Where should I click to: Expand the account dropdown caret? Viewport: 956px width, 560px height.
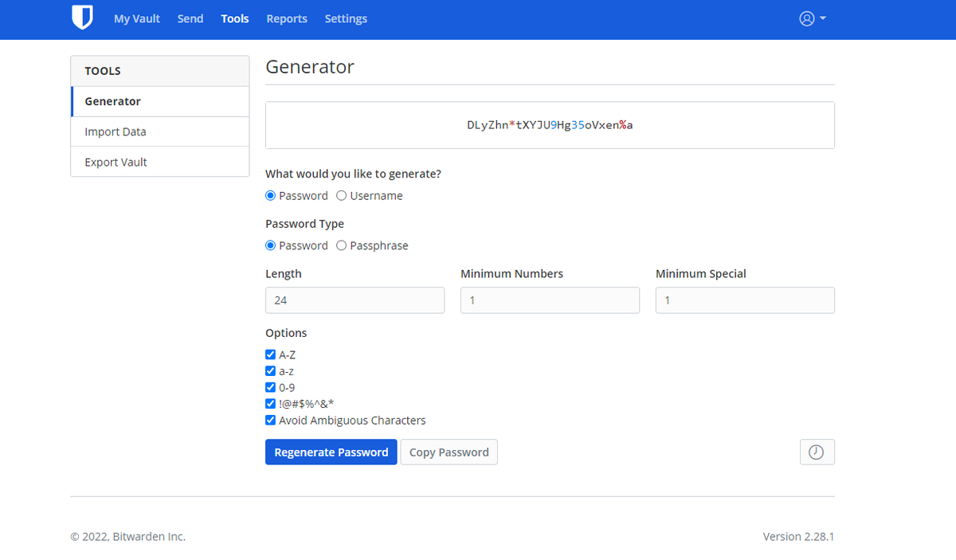pyautogui.click(x=821, y=18)
